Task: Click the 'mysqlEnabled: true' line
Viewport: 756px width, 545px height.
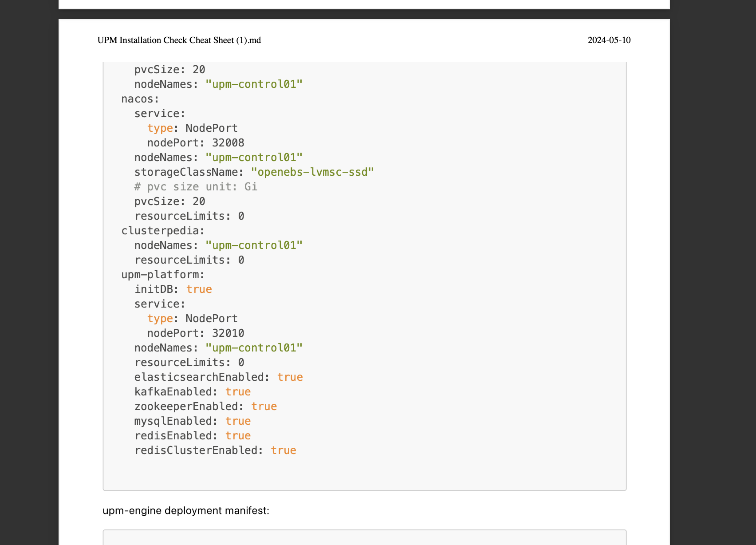Action: (x=193, y=421)
